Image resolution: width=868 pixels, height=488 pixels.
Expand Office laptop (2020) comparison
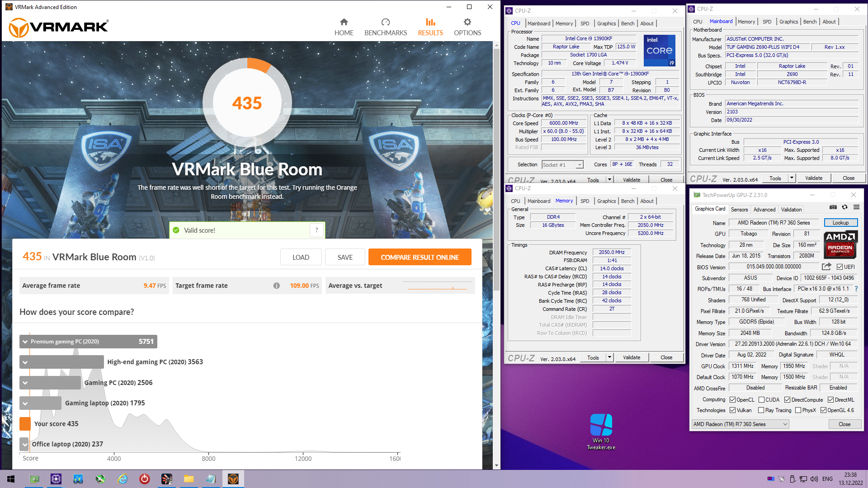click(x=25, y=444)
